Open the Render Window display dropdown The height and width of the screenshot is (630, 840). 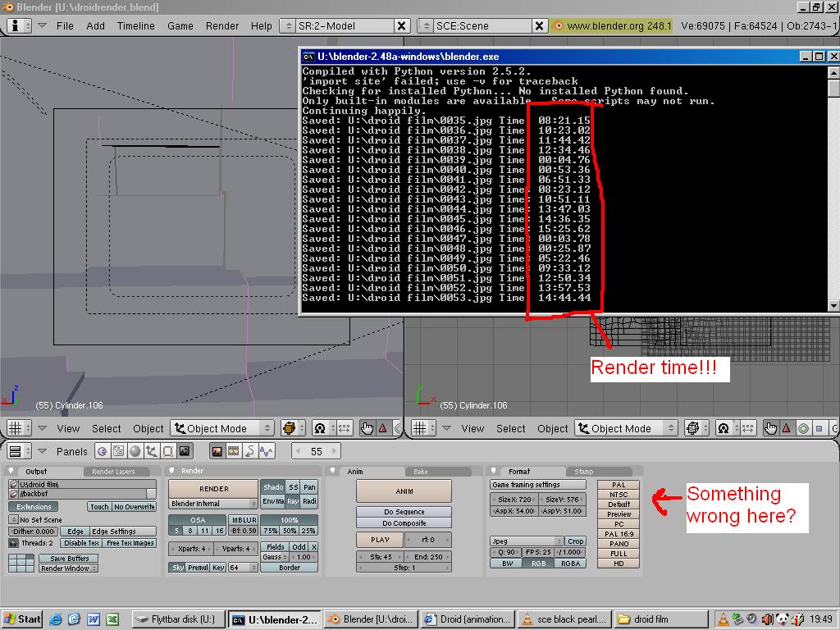[x=68, y=568]
